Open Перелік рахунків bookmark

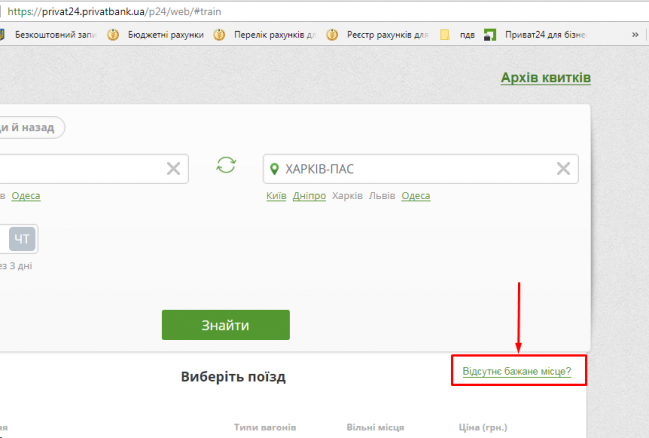[x=266, y=35]
